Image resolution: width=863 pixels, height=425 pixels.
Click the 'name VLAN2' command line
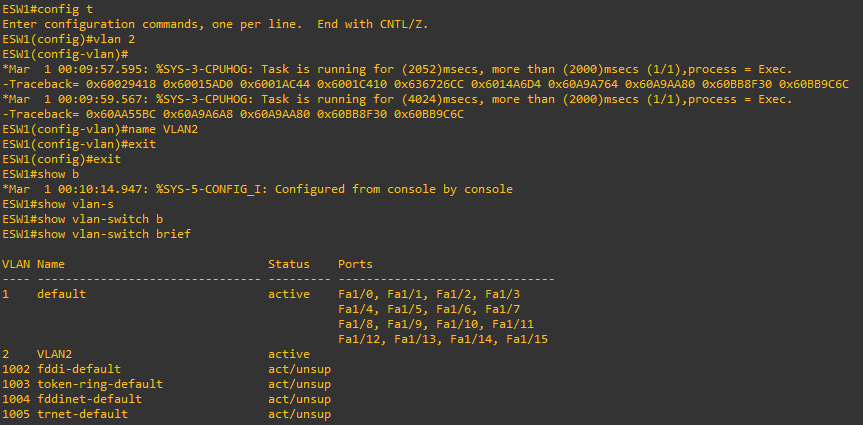tap(100, 129)
